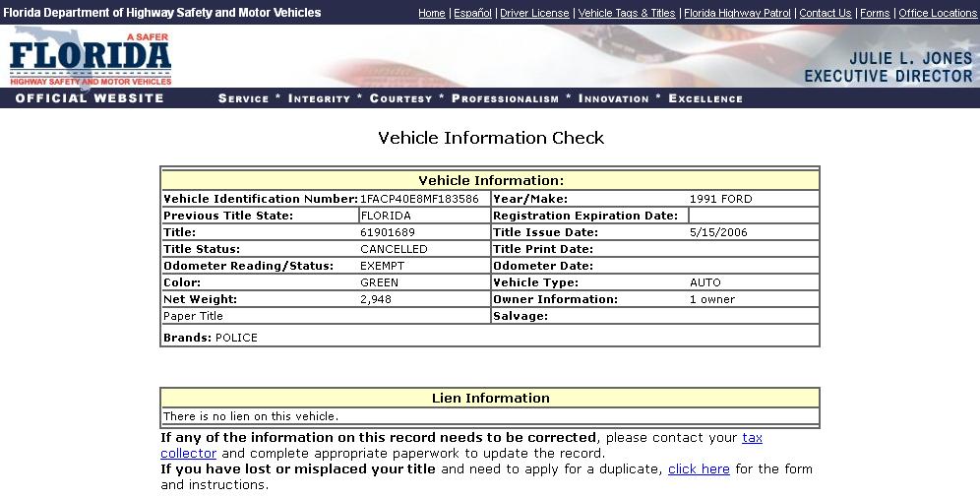
Task: Select the VIN number value
Action: pyautogui.click(x=419, y=199)
